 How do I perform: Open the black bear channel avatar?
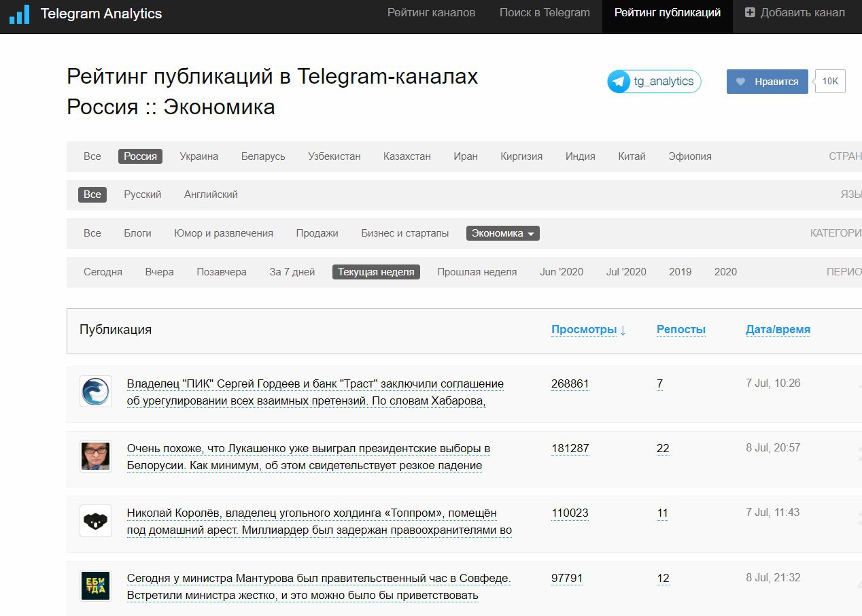pos(96,521)
